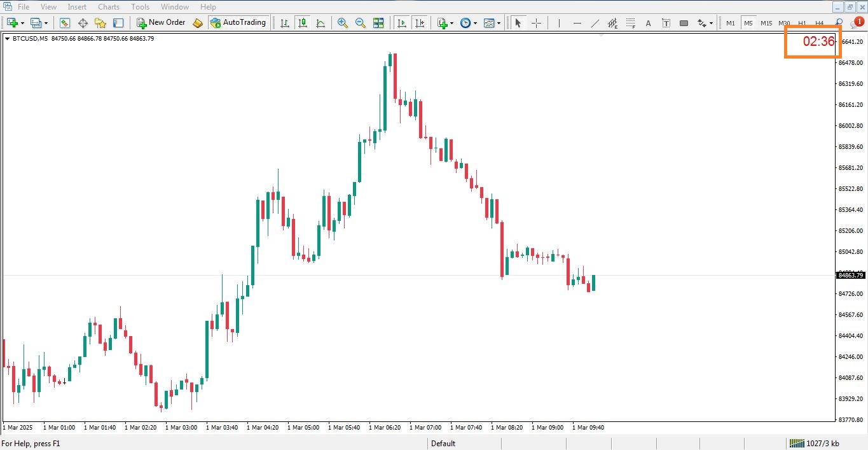This screenshot has height=450, width=868.
Task: Click the current price label 84863.79
Action: tap(851, 276)
